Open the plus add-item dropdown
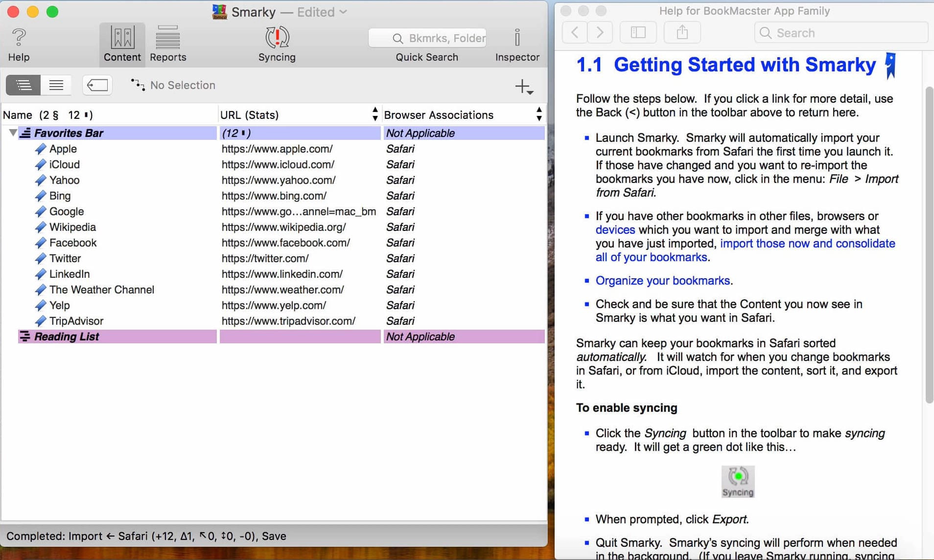934x560 pixels. coord(524,87)
